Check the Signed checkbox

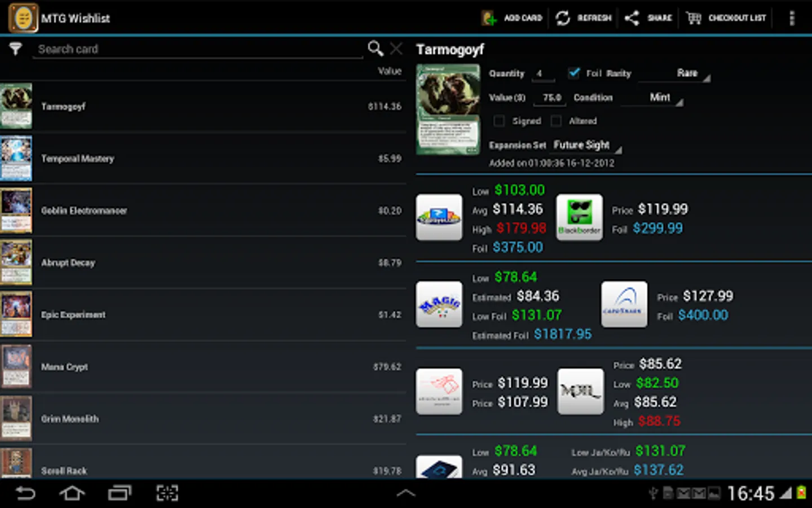498,121
